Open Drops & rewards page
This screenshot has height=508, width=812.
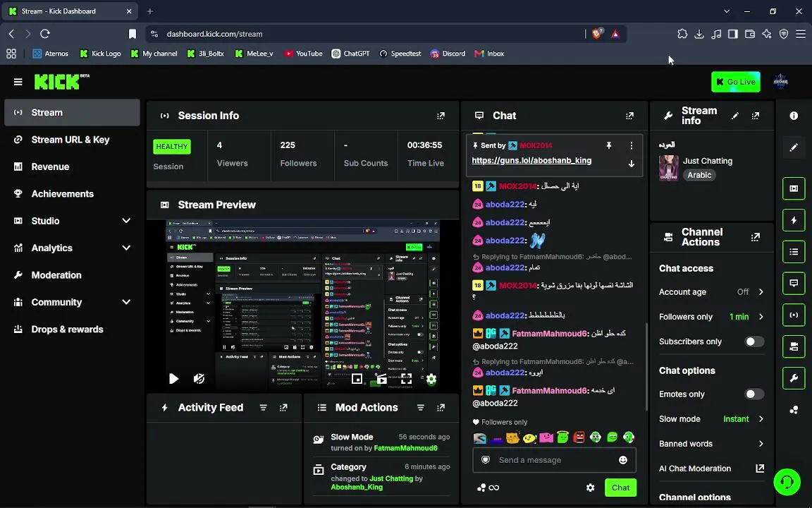point(72,329)
